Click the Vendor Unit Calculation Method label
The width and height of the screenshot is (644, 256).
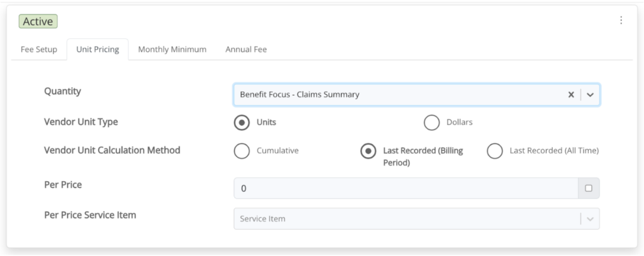click(x=112, y=150)
